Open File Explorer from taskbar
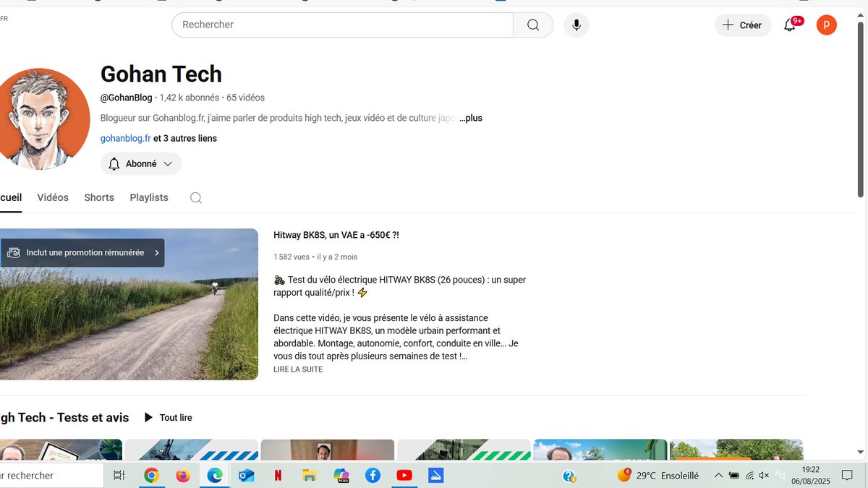 [x=310, y=475]
